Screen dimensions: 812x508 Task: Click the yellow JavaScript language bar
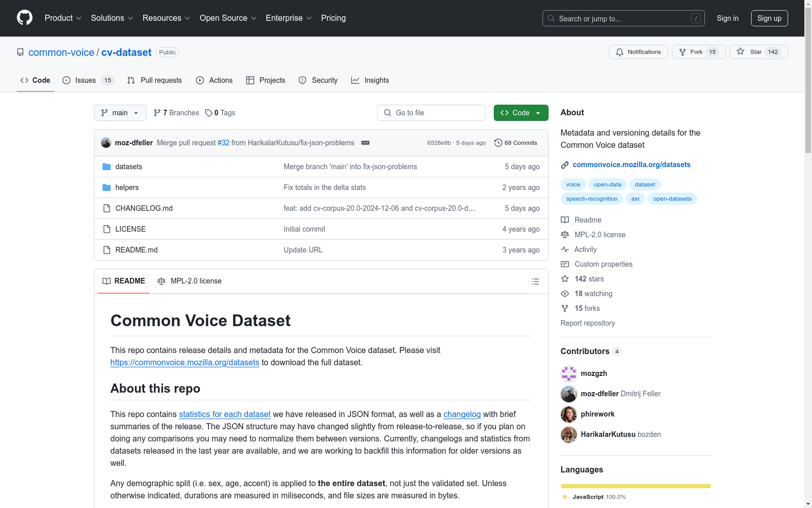point(636,486)
